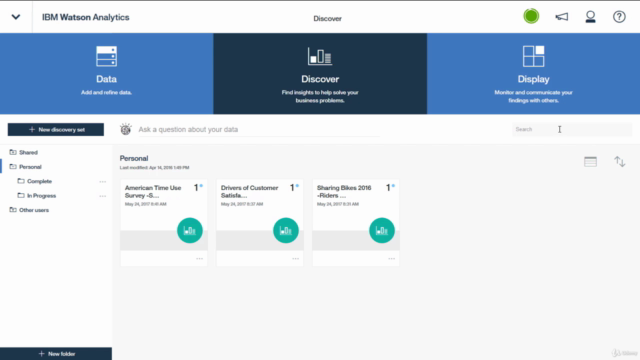
Task: Open more options on Drivers of Customer card
Action: pyautogui.click(x=296, y=258)
